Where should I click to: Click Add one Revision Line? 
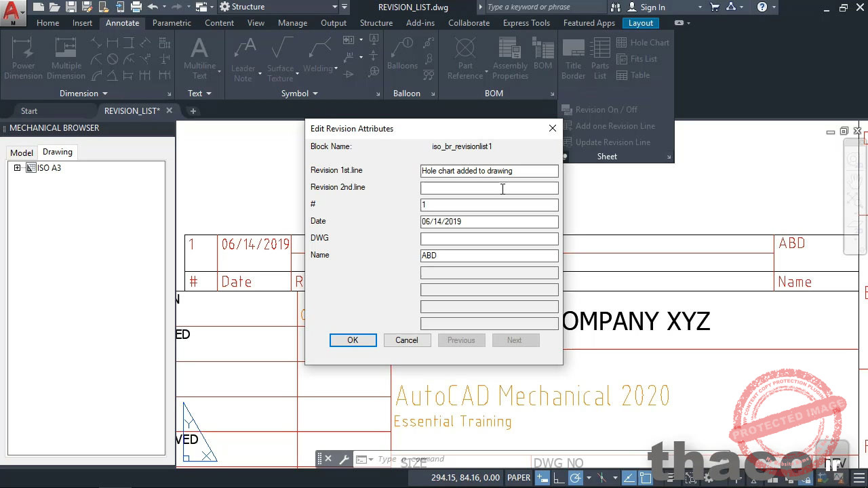click(608, 125)
